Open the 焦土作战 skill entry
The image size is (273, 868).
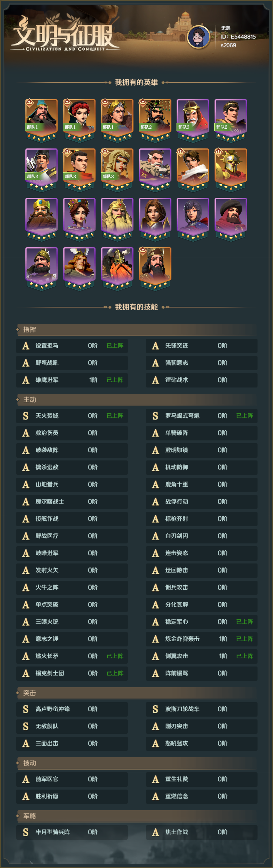[201, 832]
